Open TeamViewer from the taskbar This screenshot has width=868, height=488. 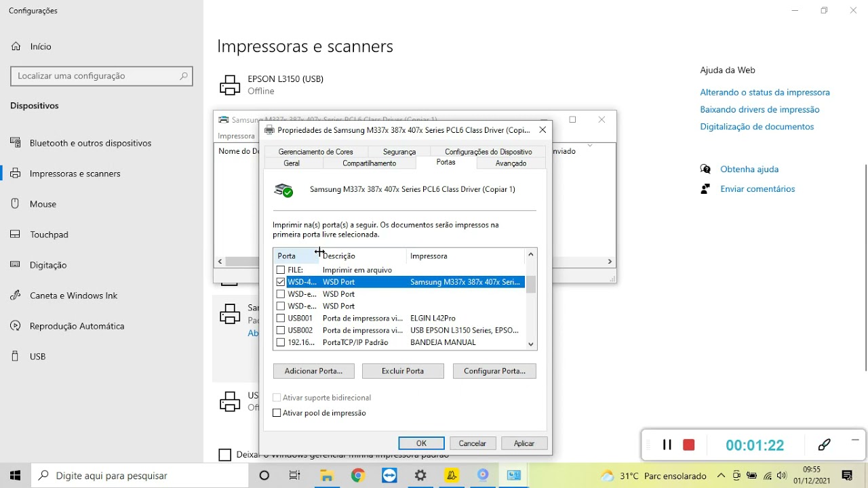[x=389, y=476]
